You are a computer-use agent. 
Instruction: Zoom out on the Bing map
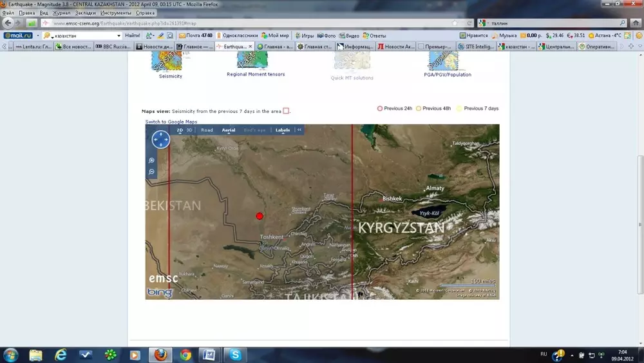pos(151,172)
